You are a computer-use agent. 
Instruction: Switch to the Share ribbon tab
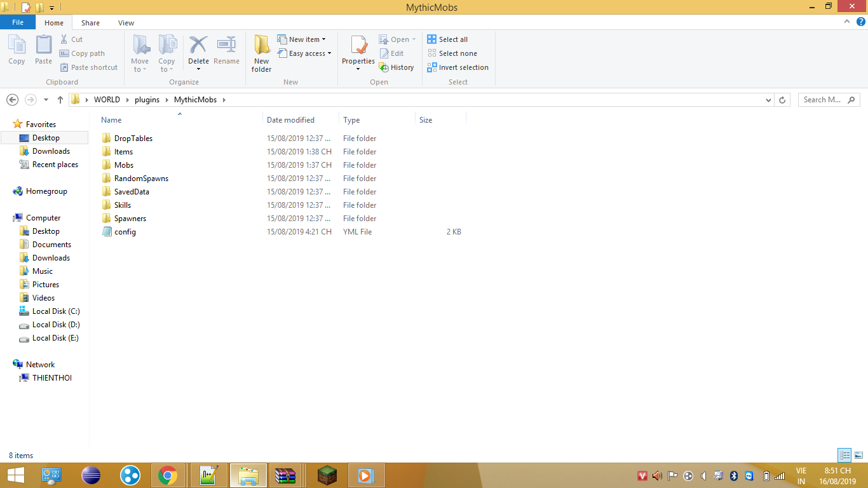click(90, 23)
